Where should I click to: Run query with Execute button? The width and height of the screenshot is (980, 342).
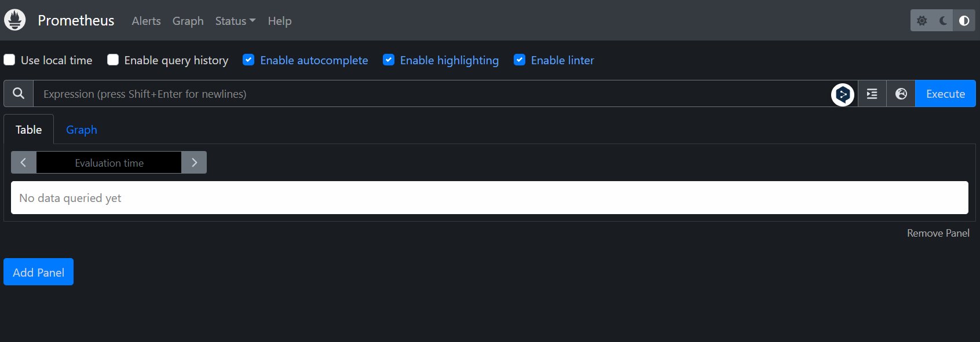(x=945, y=94)
